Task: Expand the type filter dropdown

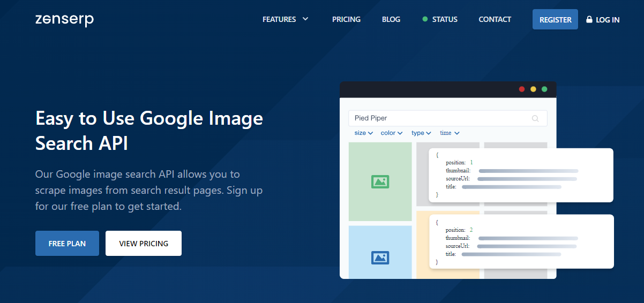Action: pos(421,133)
